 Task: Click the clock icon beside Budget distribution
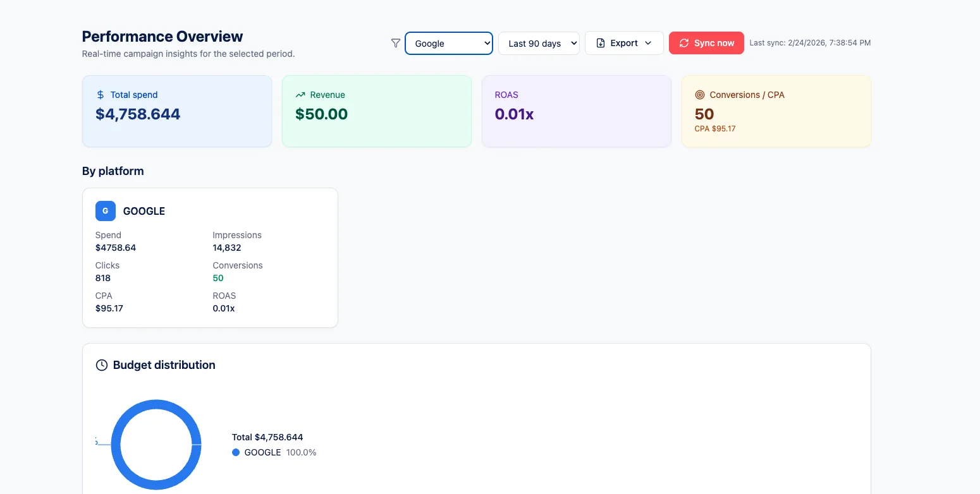101,365
